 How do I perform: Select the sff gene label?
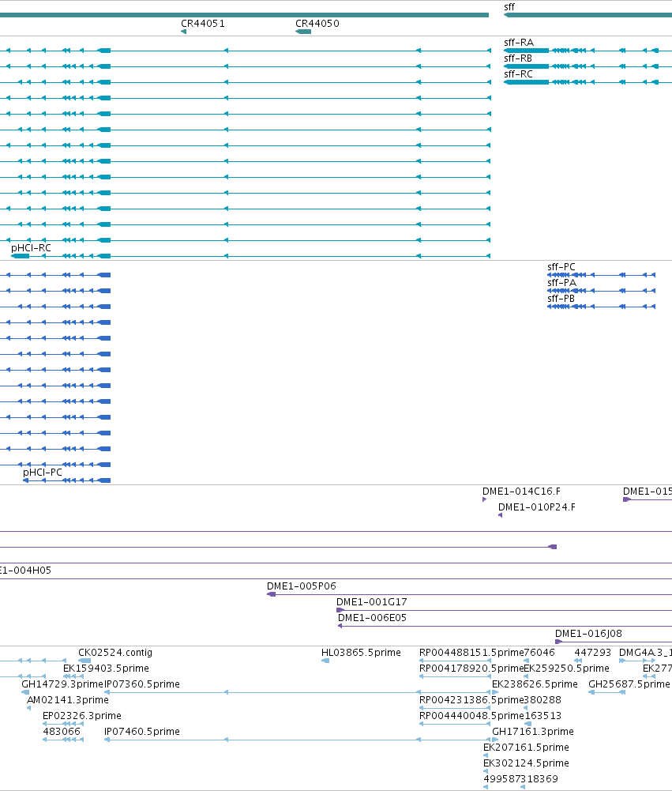(509, 7)
